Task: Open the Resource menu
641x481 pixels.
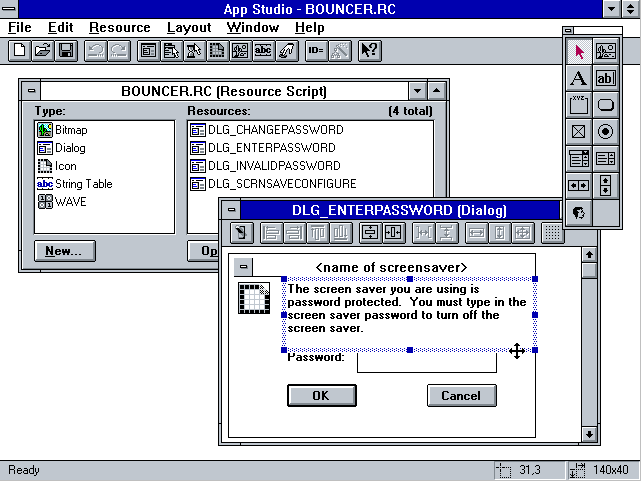Action: 120,27
